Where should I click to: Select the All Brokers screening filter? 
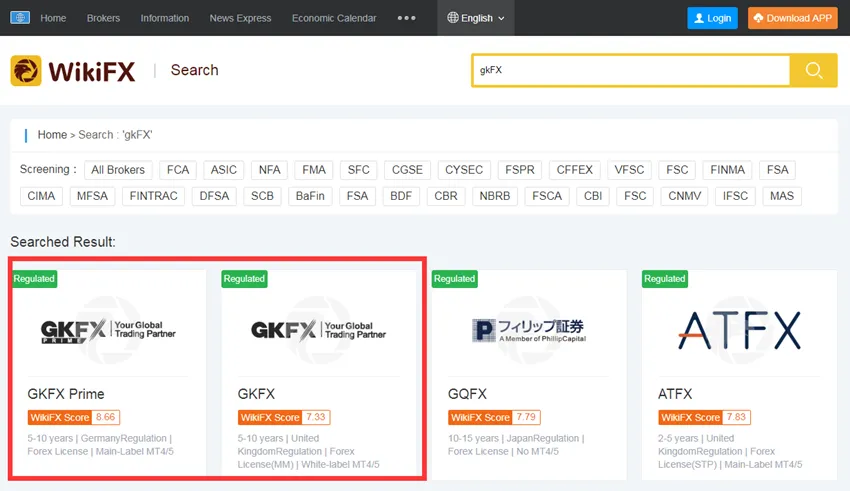118,170
